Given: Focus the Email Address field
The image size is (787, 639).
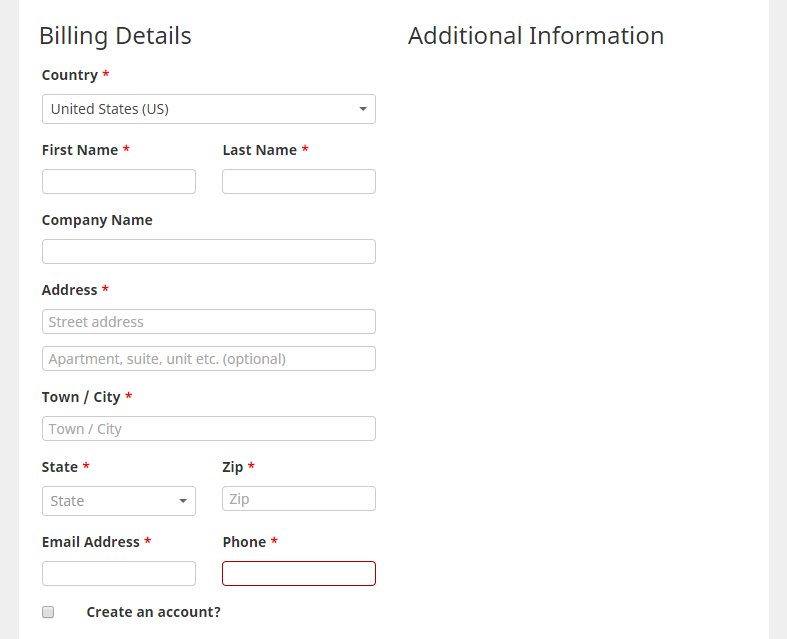Looking at the screenshot, I should click(x=119, y=573).
